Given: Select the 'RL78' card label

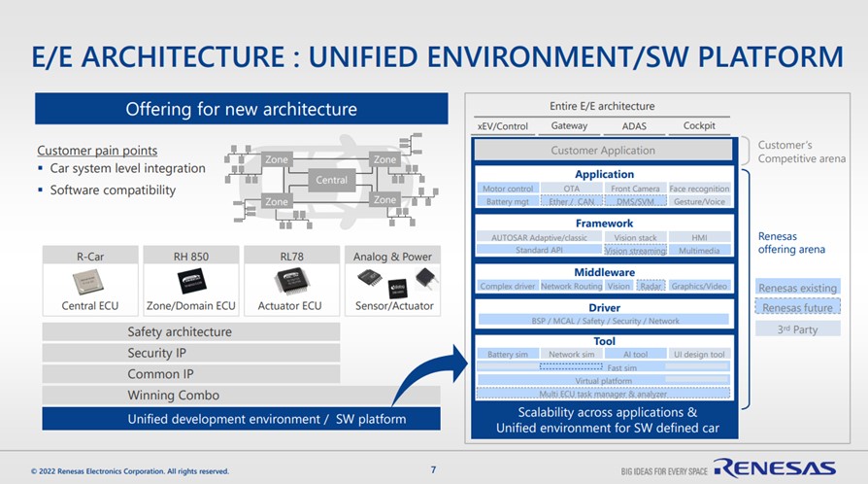Looking at the screenshot, I should (291, 257).
